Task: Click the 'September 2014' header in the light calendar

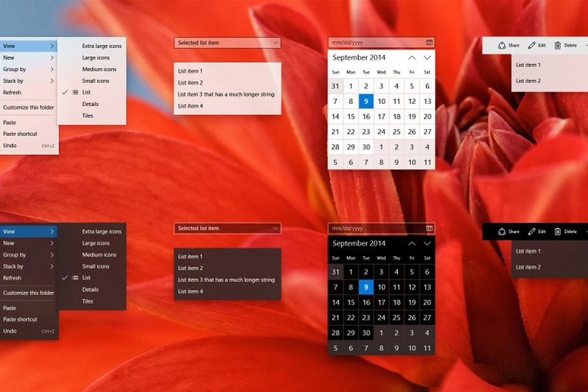Action: (x=359, y=58)
